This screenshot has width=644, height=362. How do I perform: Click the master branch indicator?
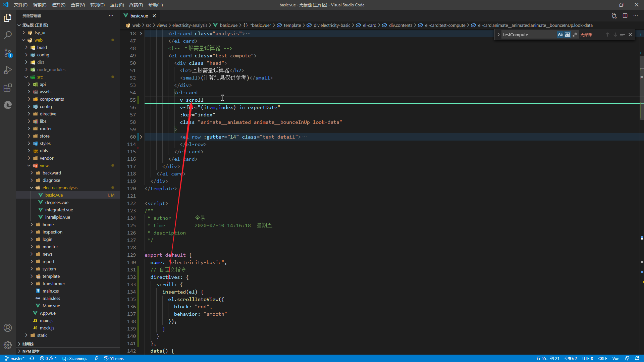(x=15, y=358)
